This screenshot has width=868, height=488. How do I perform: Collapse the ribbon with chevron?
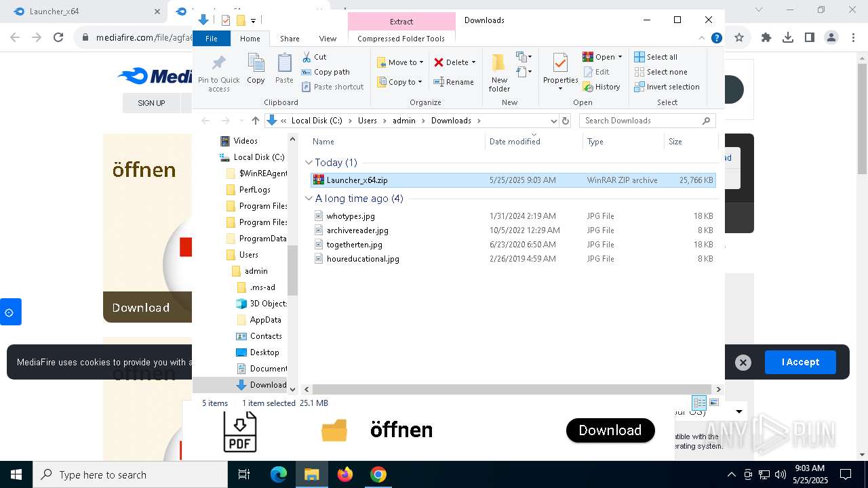point(702,39)
